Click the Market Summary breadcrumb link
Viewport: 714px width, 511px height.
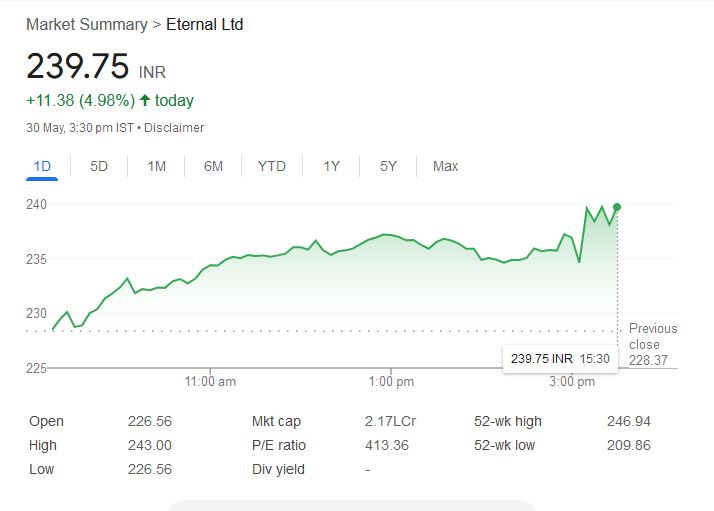pyautogui.click(x=86, y=24)
